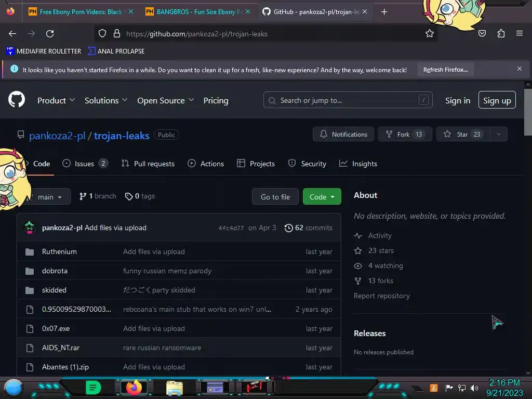Open the Firefox extensions puzzle icon
Screen dimensions: 532x399
[501, 33]
